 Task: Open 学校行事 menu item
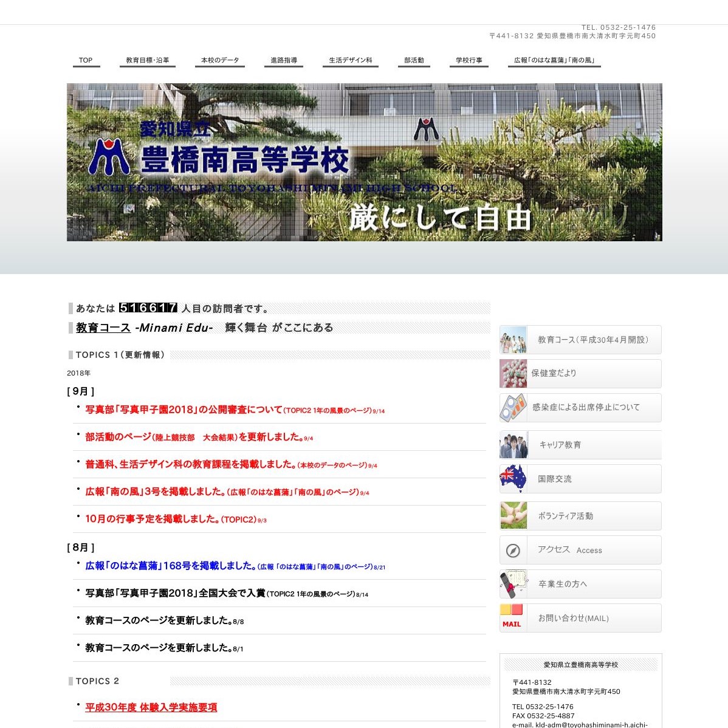coord(469,60)
